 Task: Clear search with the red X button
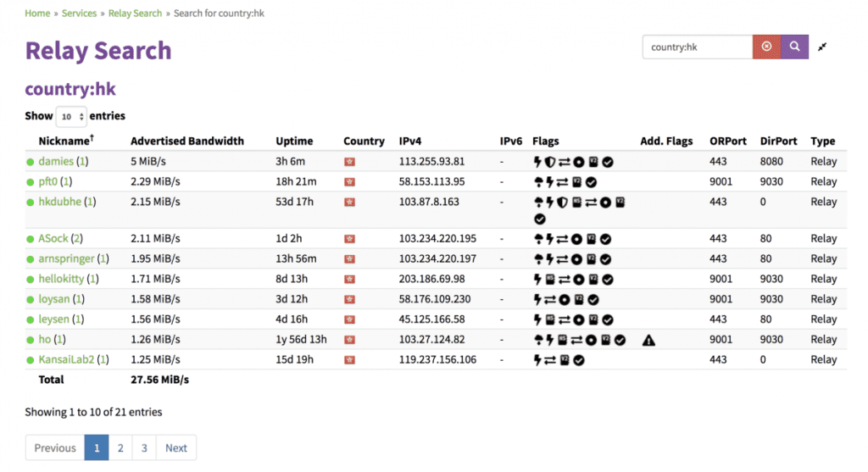(766, 47)
